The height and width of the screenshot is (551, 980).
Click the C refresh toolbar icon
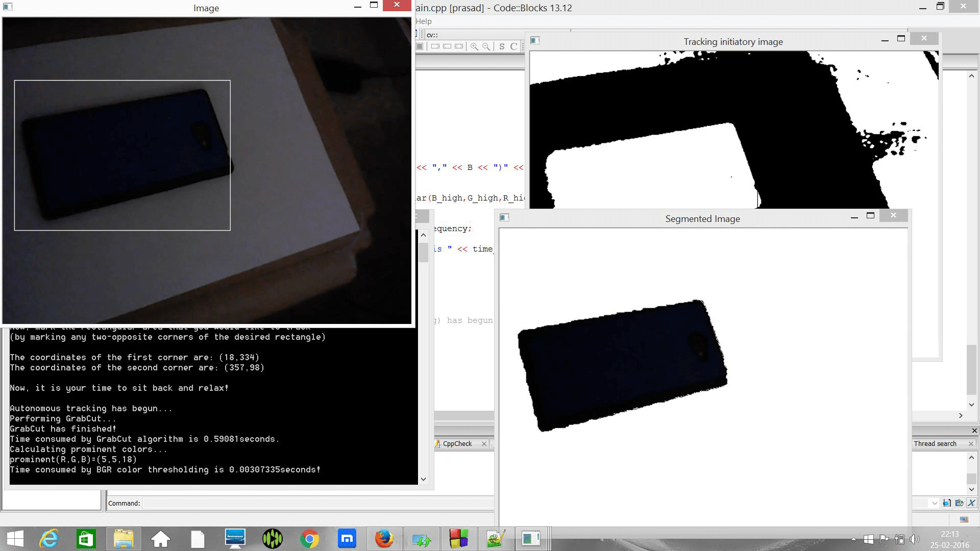pos(513,46)
